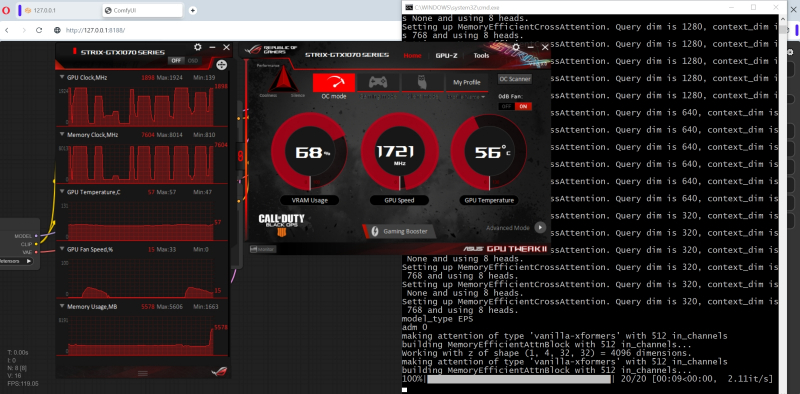Click the VRAM Usage label
800x394 pixels.
click(309, 201)
